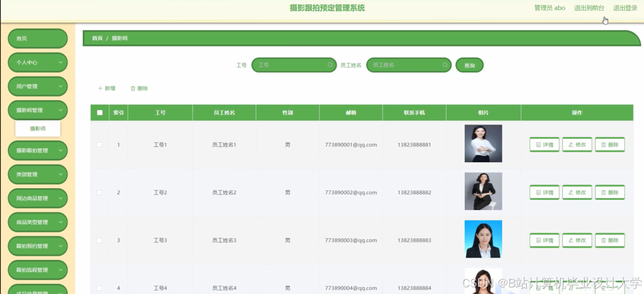The width and height of the screenshot is (644, 294).
Task: Click the 员工姓名 column header
Action: point(224,113)
